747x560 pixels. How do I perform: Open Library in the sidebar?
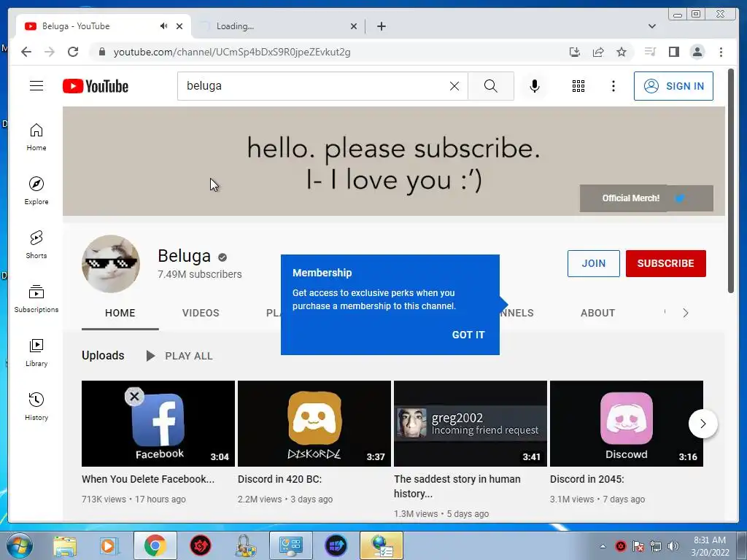coord(36,352)
